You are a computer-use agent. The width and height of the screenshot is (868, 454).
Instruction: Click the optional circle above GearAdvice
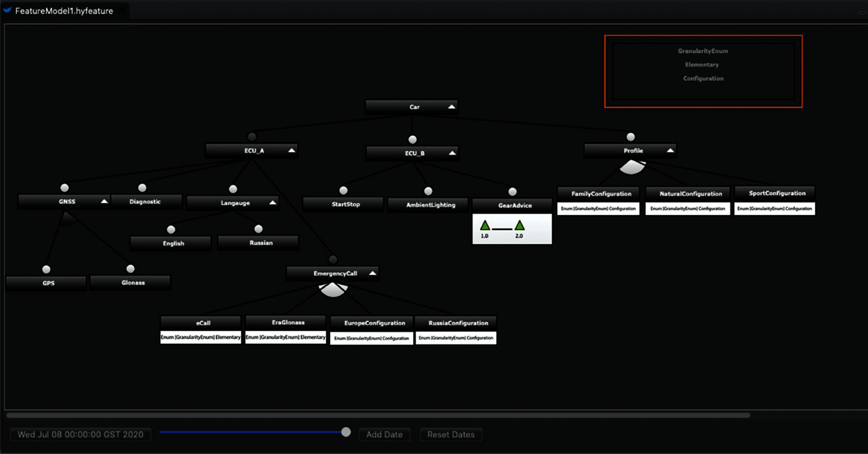pos(512,192)
